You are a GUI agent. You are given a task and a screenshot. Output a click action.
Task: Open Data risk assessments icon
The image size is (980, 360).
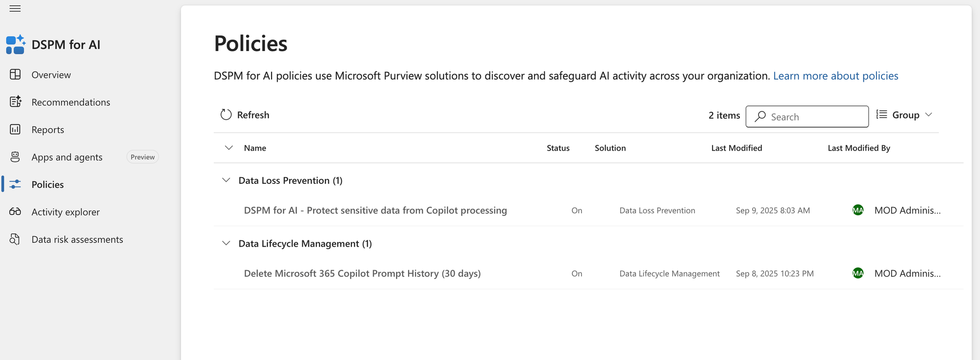tap(15, 239)
